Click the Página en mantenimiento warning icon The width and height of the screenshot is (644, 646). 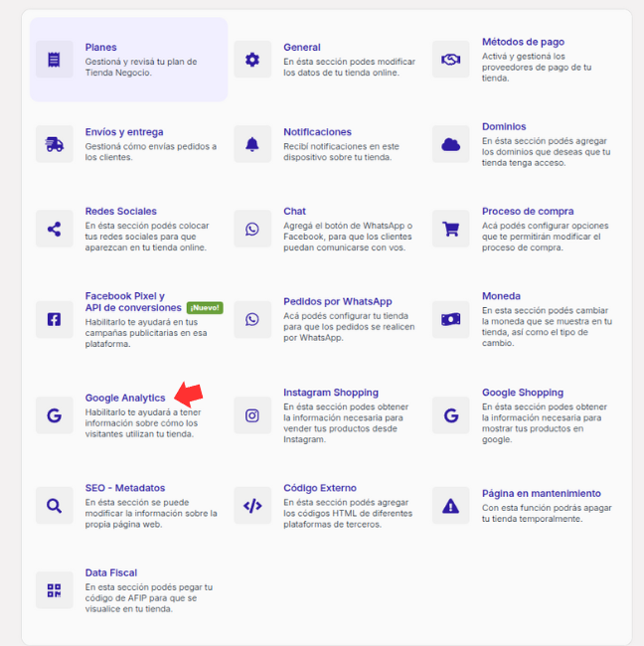pyautogui.click(x=450, y=506)
